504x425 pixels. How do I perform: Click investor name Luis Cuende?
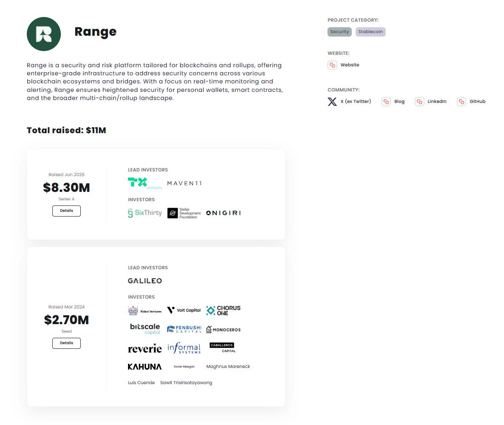[x=142, y=382]
